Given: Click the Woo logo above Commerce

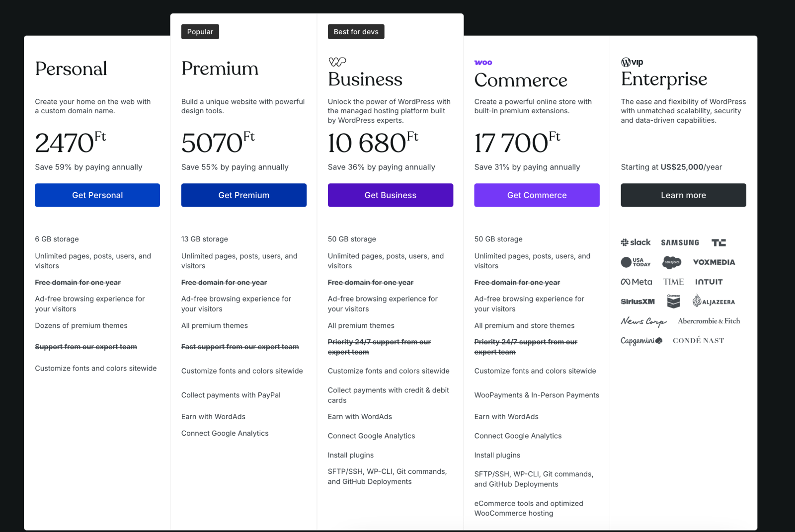Looking at the screenshot, I should 483,63.
